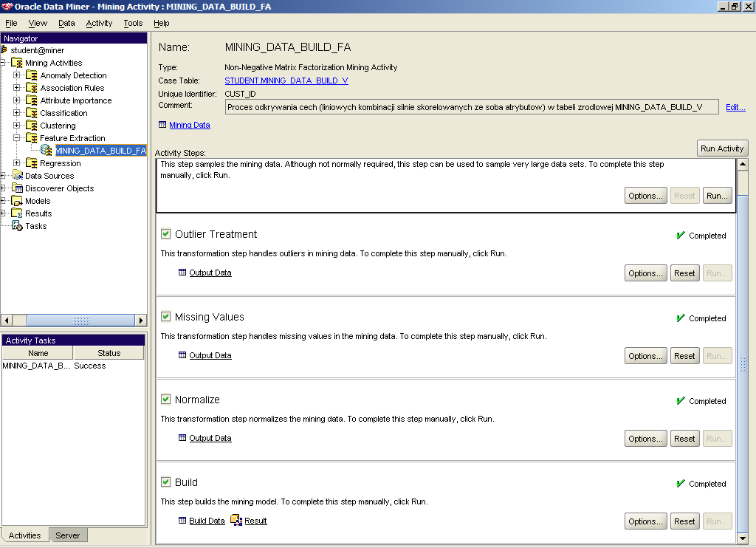Open the Data menu

[x=66, y=23]
